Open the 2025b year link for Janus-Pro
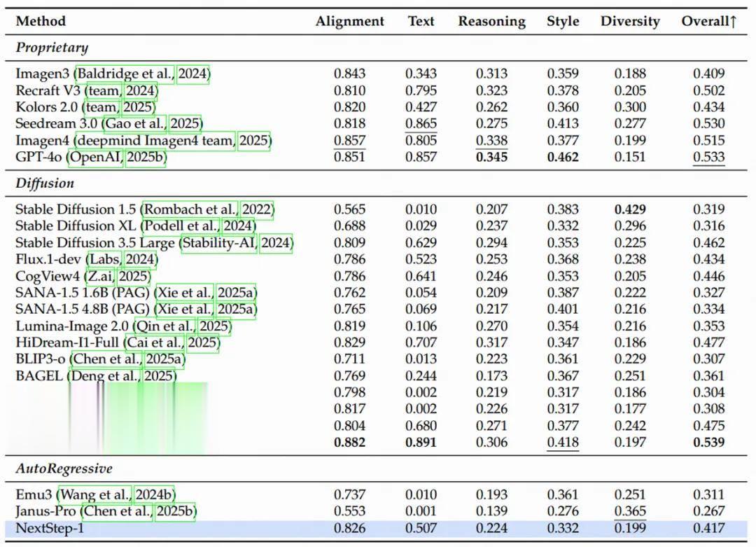 point(176,511)
